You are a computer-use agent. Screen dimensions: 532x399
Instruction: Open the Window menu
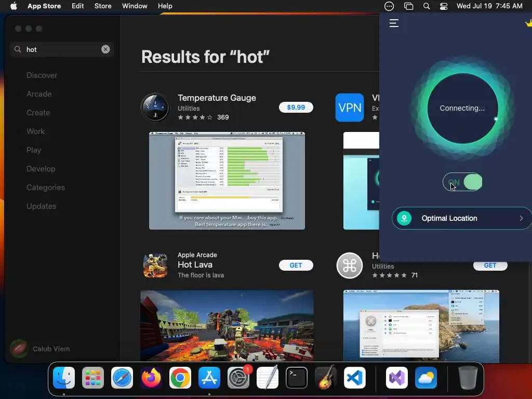click(135, 6)
